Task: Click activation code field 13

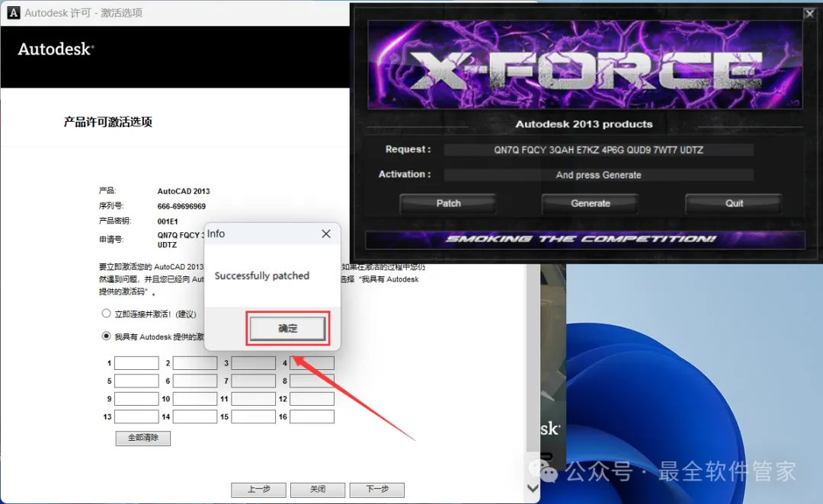Action: [x=136, y=416]
